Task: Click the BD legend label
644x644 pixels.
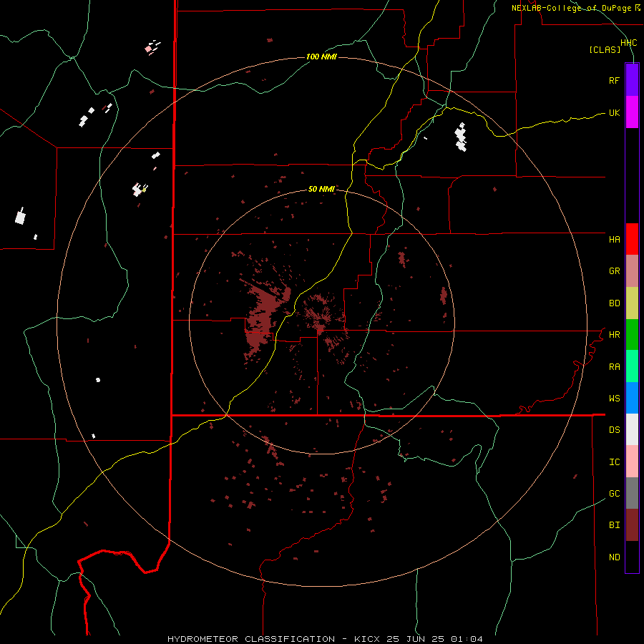Action: [614, 303]
